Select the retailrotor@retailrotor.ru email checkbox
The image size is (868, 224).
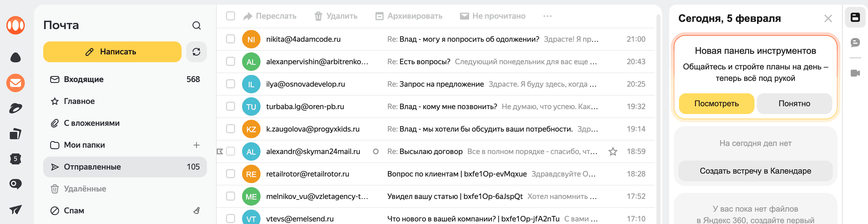pos(231,174)
